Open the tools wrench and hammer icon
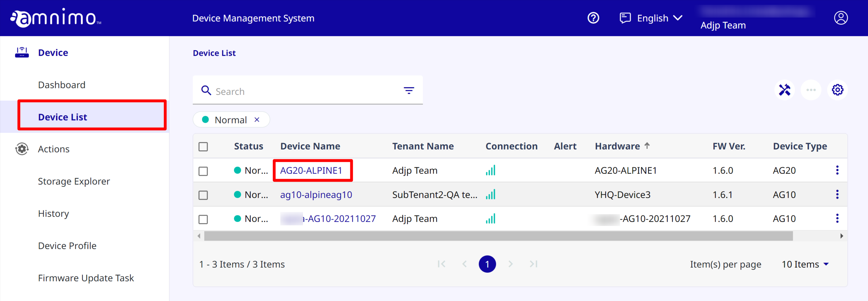 pyautogui.click(x=784, y=90)
